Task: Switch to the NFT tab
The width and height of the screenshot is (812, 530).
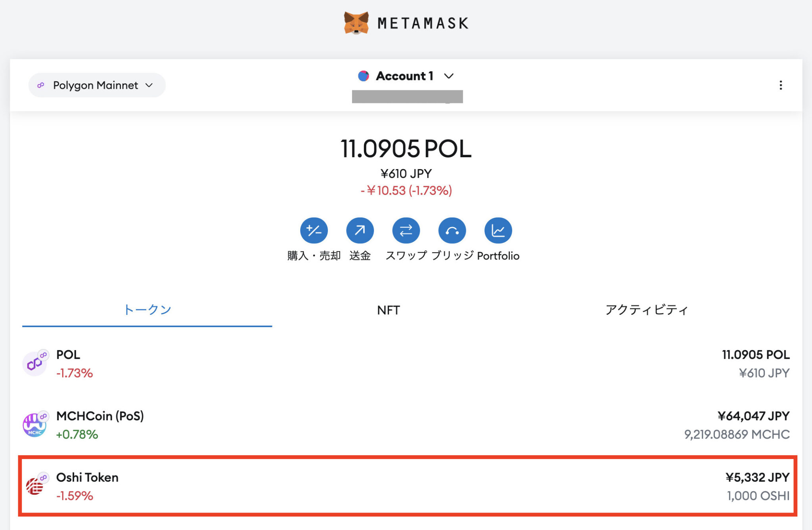Action: coord(388,310)
